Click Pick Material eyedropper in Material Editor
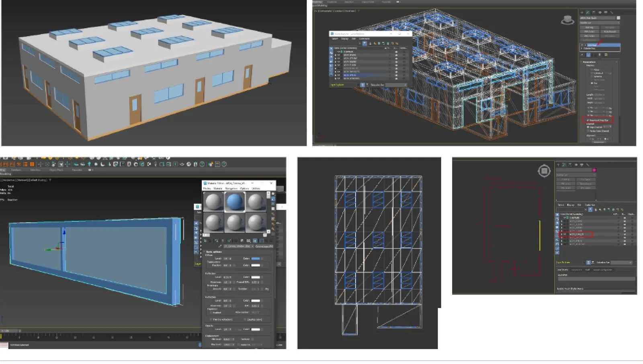The height and width of the screenshot is (364, 643). [220, 246]
